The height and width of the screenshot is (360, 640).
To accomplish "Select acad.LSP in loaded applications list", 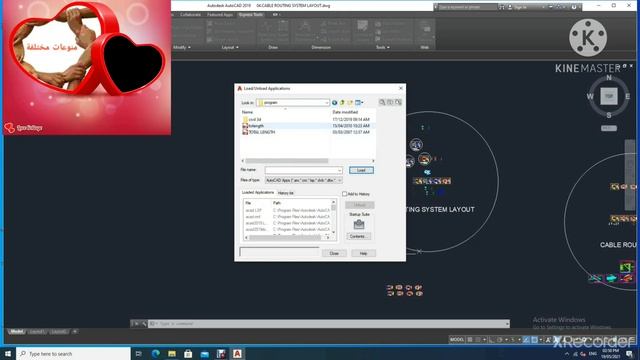I will [253, 210].
